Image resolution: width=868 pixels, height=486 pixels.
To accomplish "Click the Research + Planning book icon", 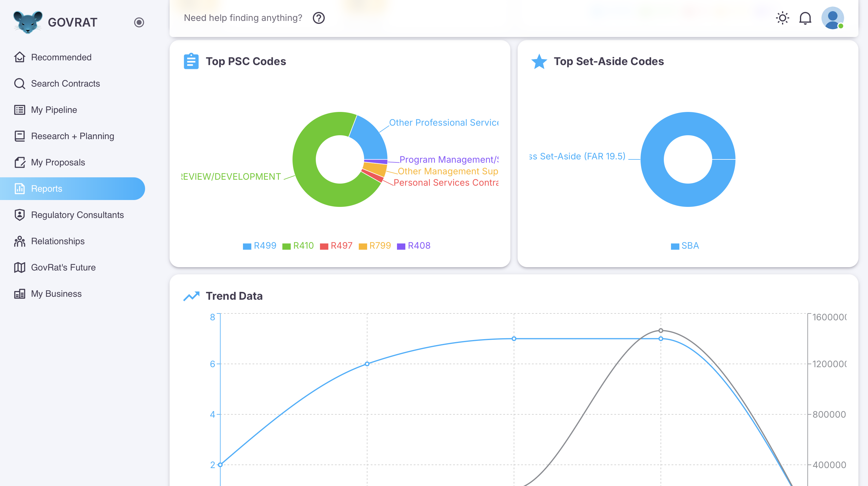I will [x=19, y=136].
